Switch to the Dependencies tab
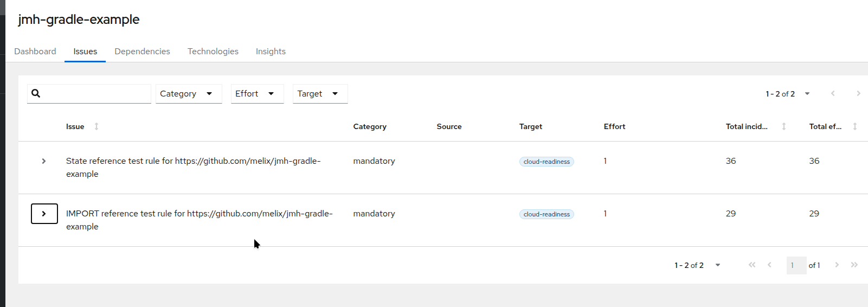 pyautogui.click(x=142, y=52)
